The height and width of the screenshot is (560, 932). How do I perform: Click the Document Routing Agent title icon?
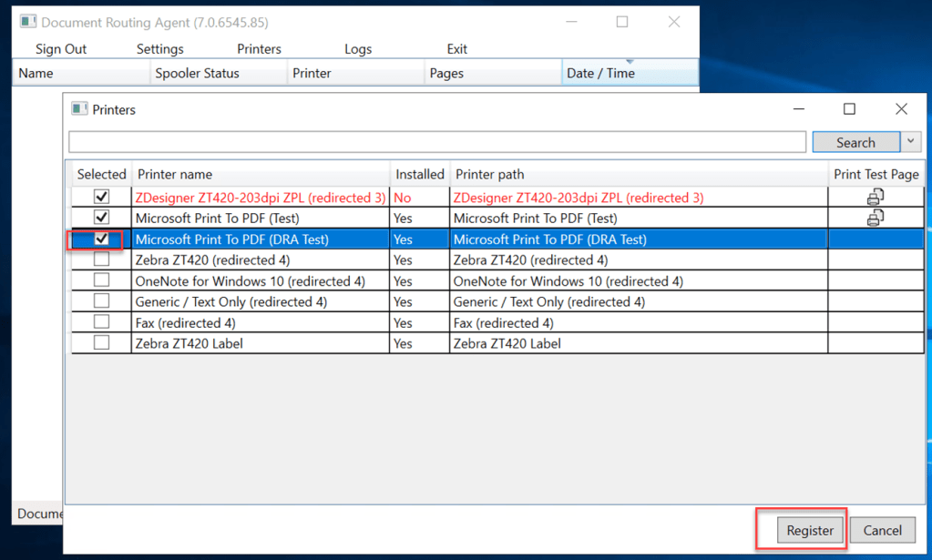click(28, 22)
